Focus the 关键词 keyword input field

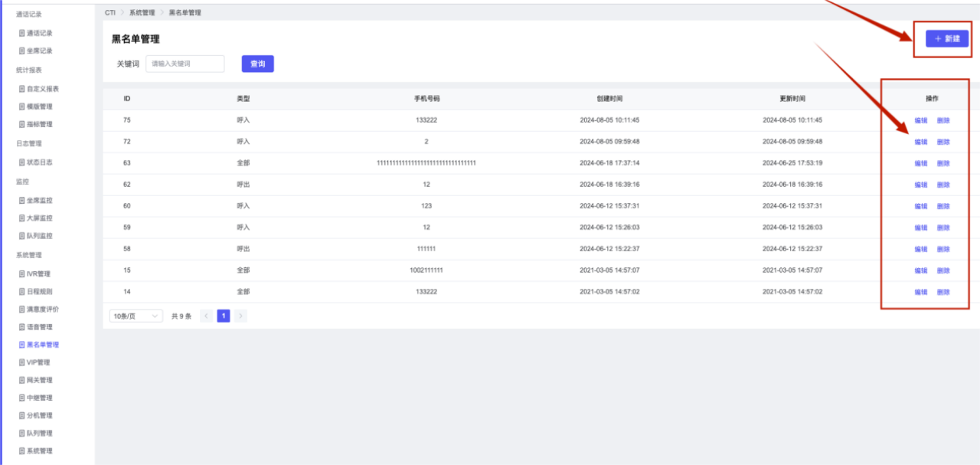(185, 64)
